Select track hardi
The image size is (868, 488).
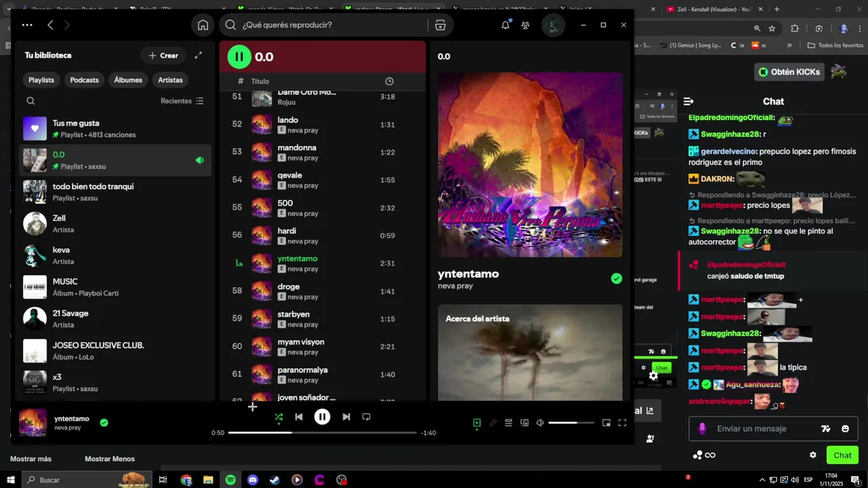pos(323,236)
